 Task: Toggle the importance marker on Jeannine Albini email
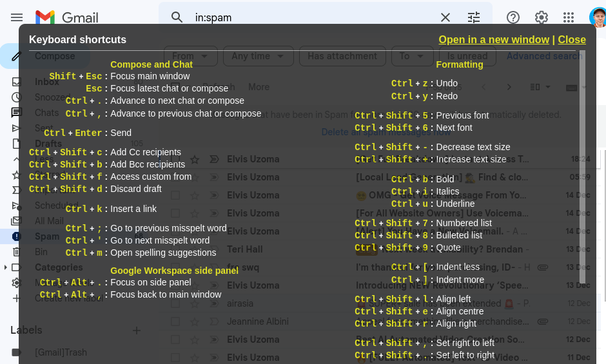click(214, 321)
